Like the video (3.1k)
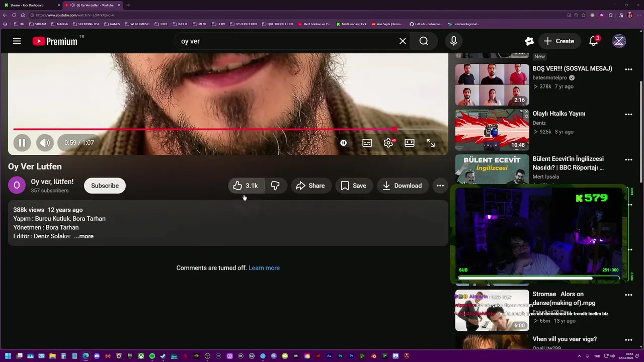The image size is (644, 362). pyautogui.click(x=246, y=186)
